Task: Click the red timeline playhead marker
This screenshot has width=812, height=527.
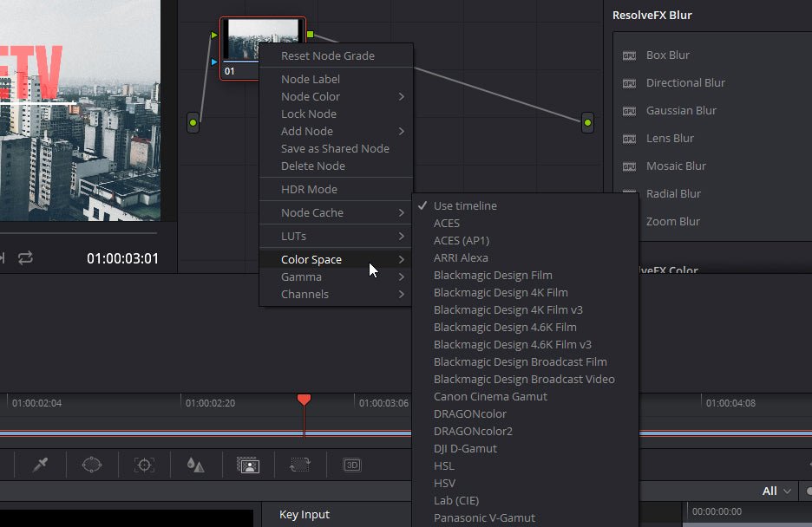Action: point(304,400)
